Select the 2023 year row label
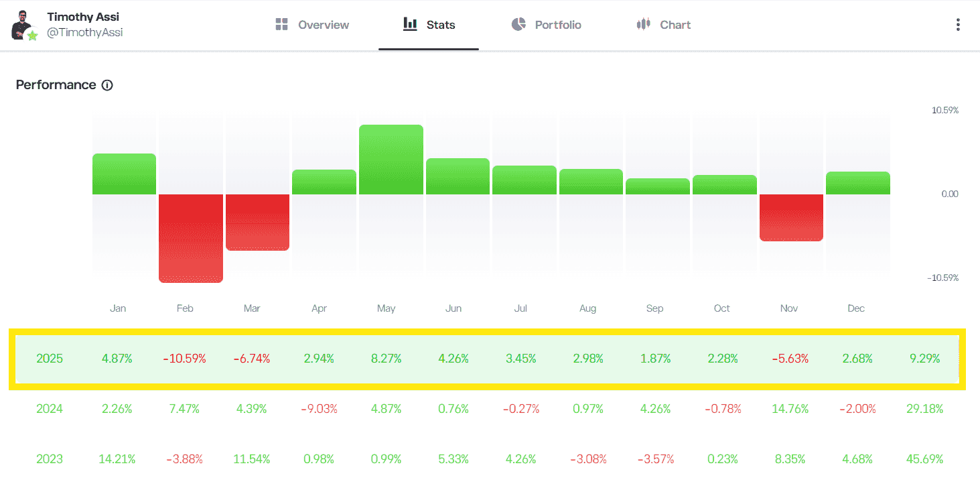 click(50, 459)
